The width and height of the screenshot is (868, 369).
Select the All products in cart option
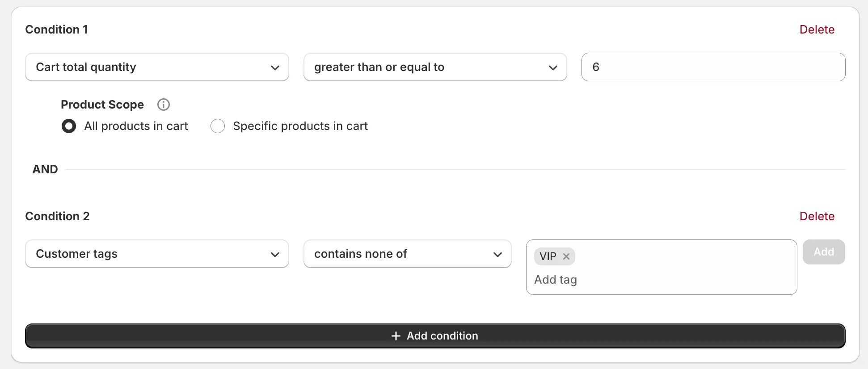point(69,126)
